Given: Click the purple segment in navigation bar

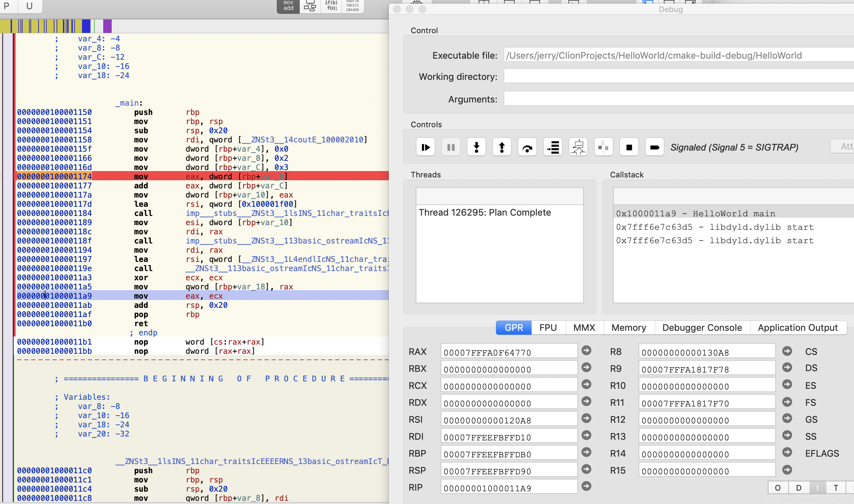Looking at the screenshot, I should [x=107, y=26].
